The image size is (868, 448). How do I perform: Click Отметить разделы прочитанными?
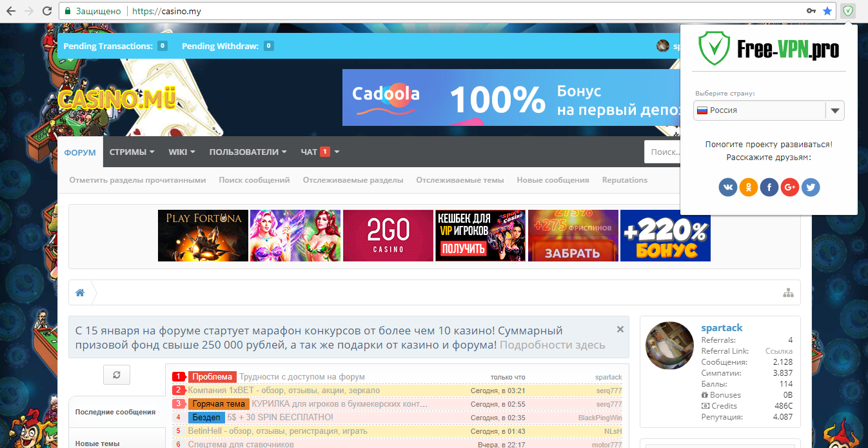point(137,180)
